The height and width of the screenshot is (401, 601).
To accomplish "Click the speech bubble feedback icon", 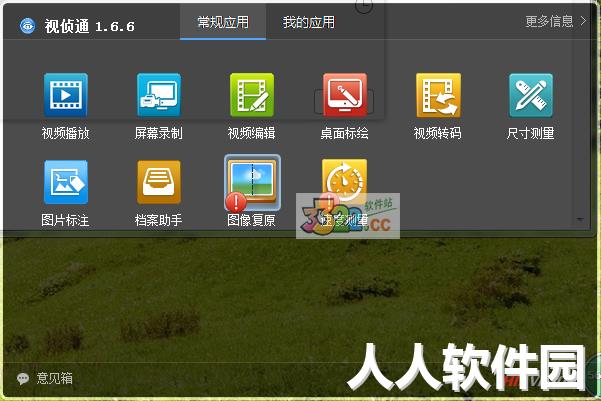I will pos(23,379).
